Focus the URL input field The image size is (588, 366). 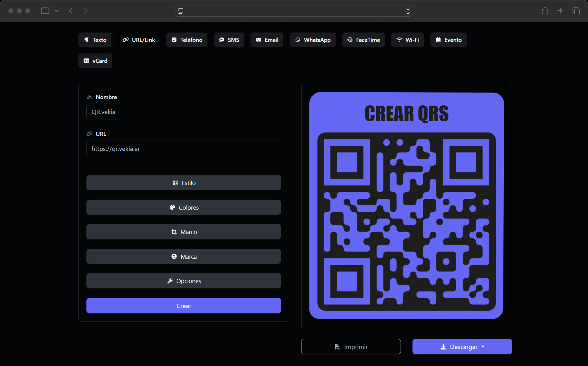(184, 149)
